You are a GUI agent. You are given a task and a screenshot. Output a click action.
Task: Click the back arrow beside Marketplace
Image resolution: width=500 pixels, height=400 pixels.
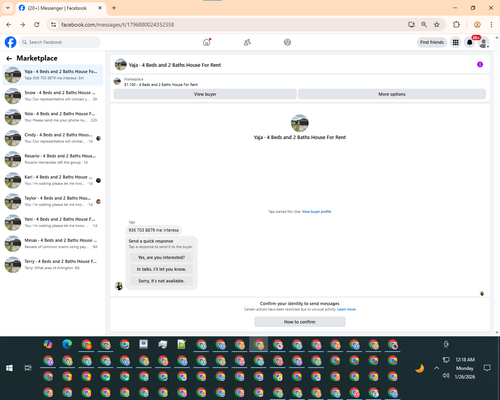click(9, 58)
